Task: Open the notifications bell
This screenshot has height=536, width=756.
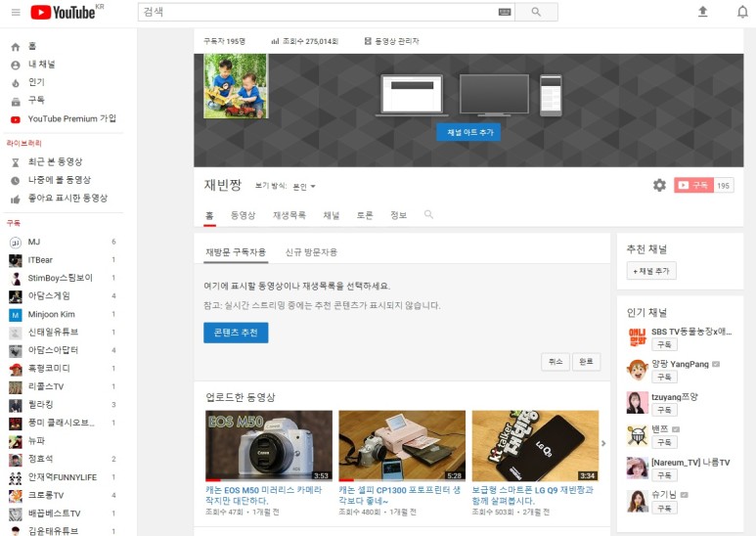Action: pos(742,12)
